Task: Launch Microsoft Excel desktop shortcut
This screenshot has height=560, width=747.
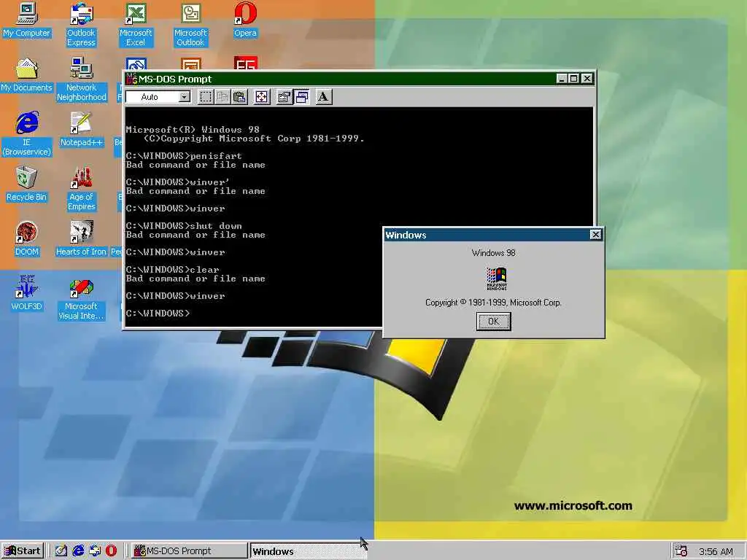Action: point(136,25)
